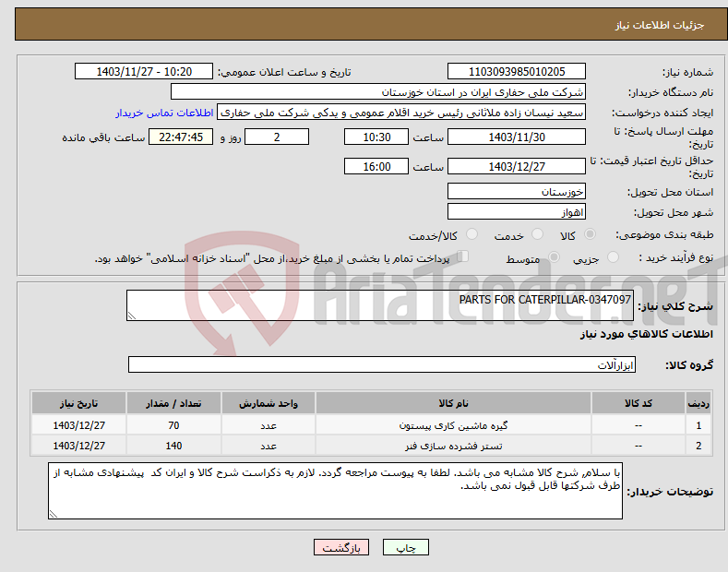Image resolution: width=728 pixels, height=572 pixels.
Task: Select the کالا/خدمت radio button
Action: pos(471,234)
